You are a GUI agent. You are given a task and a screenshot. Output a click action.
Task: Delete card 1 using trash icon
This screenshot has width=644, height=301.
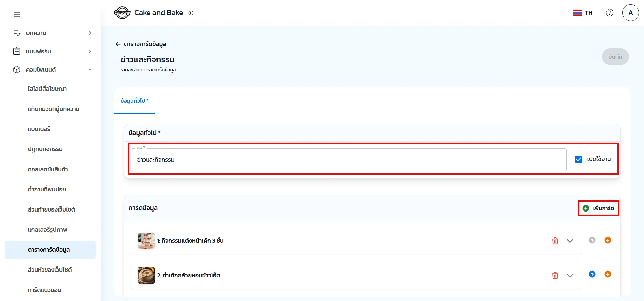click(555, 241)
